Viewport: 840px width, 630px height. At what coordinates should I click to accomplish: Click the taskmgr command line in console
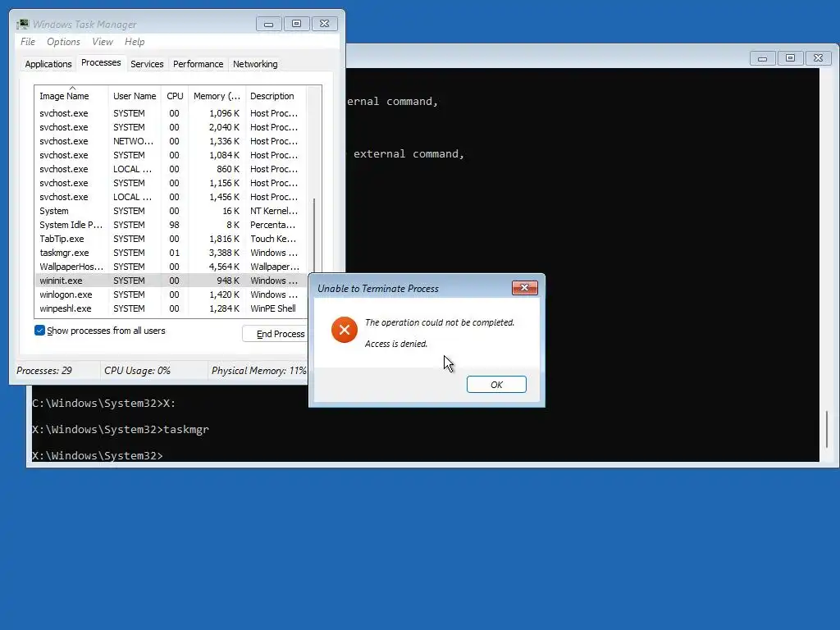pyautogui.click(x=121, y=430)
